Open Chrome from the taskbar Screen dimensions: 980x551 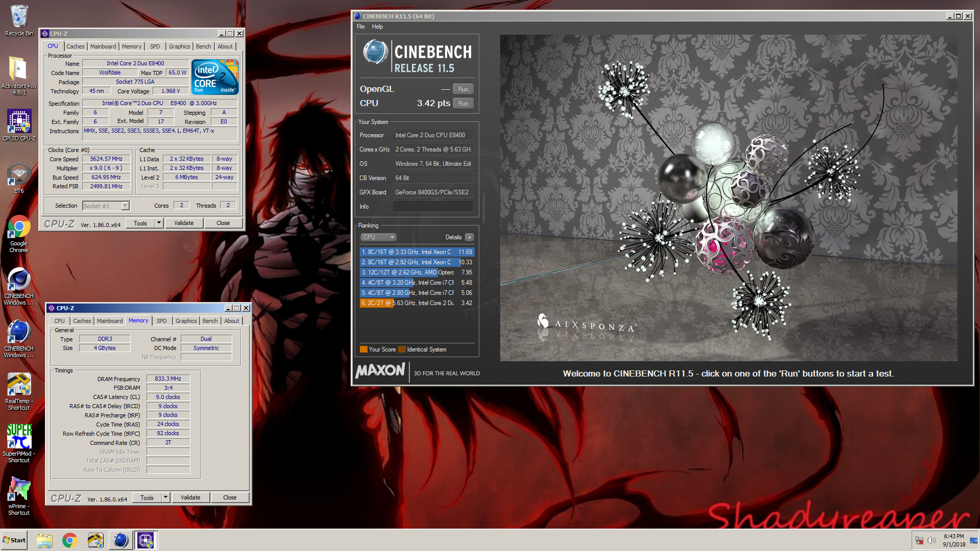[x=70, y=540]
